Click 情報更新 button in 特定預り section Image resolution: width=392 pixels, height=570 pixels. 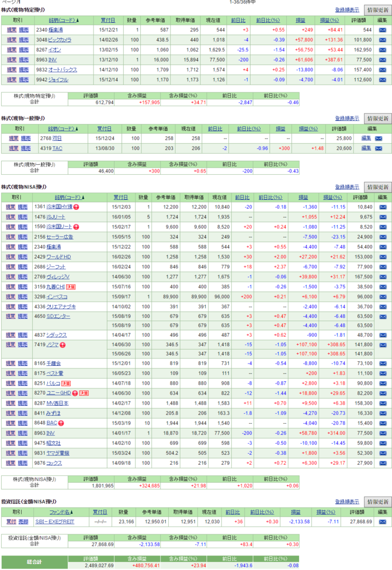tap(378, 10)
